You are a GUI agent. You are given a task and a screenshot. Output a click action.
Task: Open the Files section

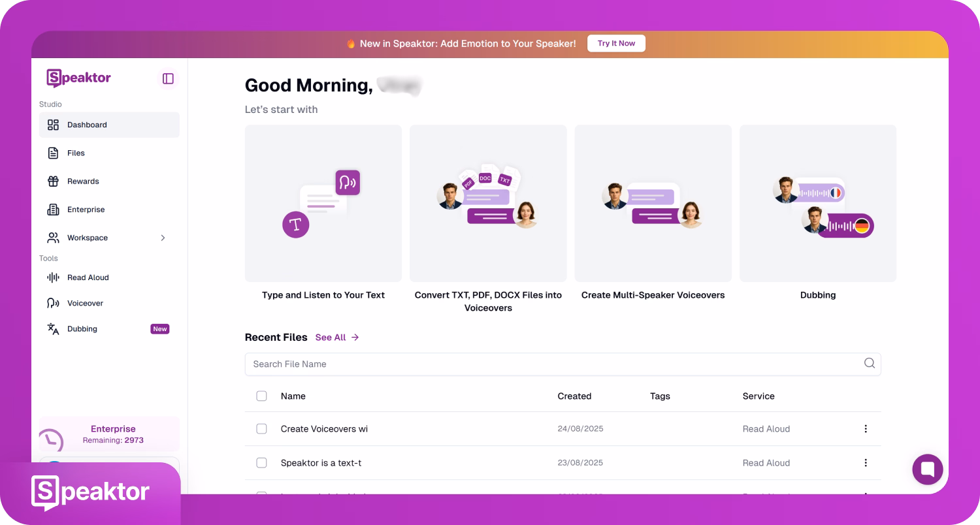tap(76, 153)
